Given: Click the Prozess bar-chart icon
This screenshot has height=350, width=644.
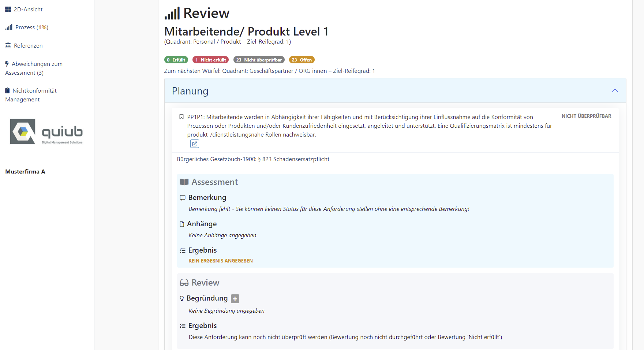Looking at the screenshot, I should point(8,27).
